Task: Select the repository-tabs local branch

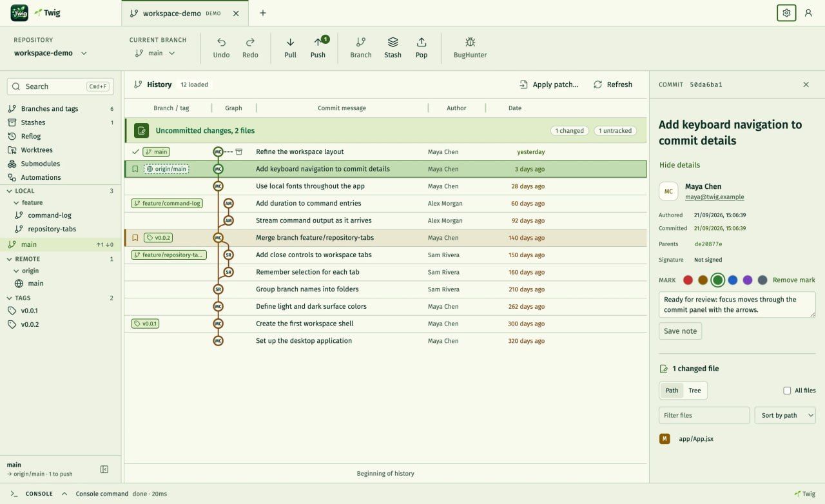Action: tap(61, 229)
